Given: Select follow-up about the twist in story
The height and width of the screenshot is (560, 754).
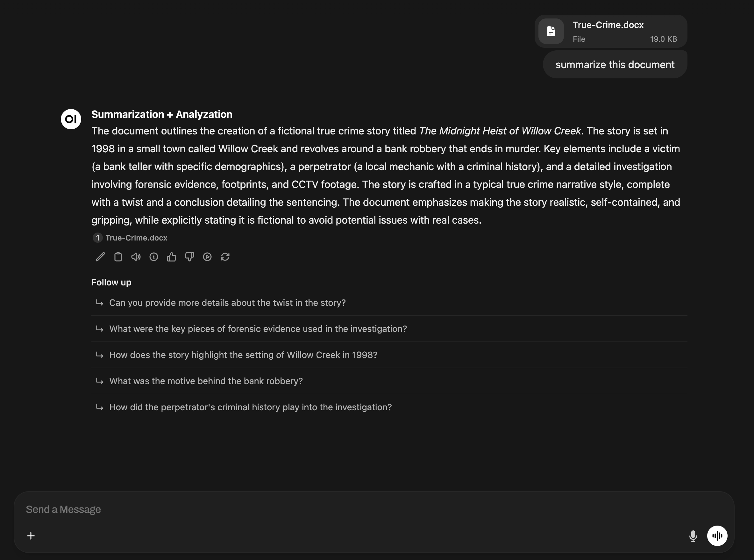Looking at the screenshot, I should tap(227, 303).
